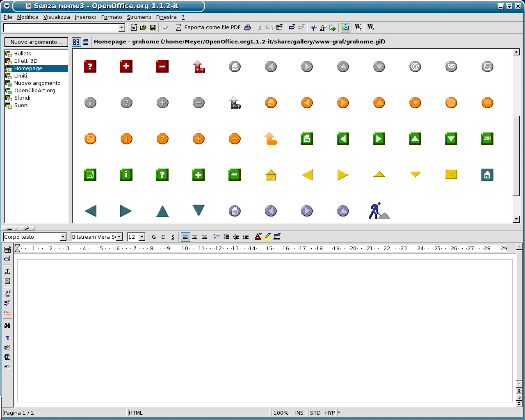Open the Find binoculars tool

[7, 326]
